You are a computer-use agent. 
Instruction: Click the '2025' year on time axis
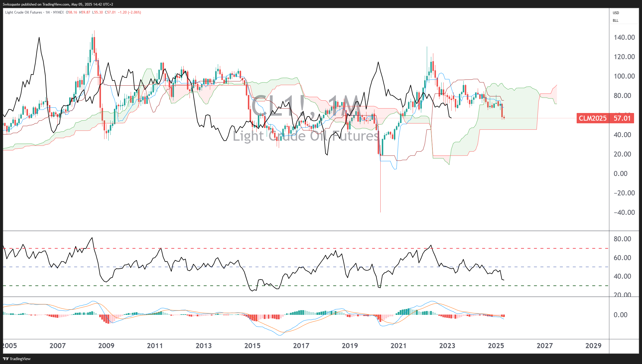[496, 346]
